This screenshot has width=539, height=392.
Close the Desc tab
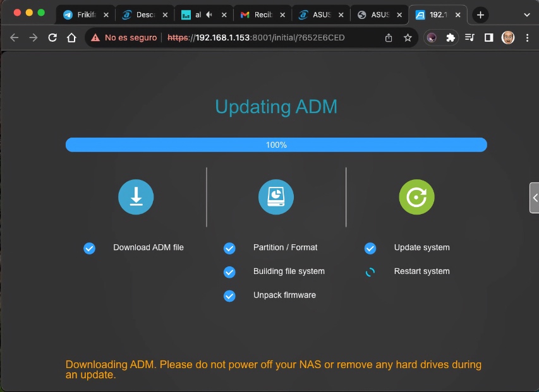point(165,15)
